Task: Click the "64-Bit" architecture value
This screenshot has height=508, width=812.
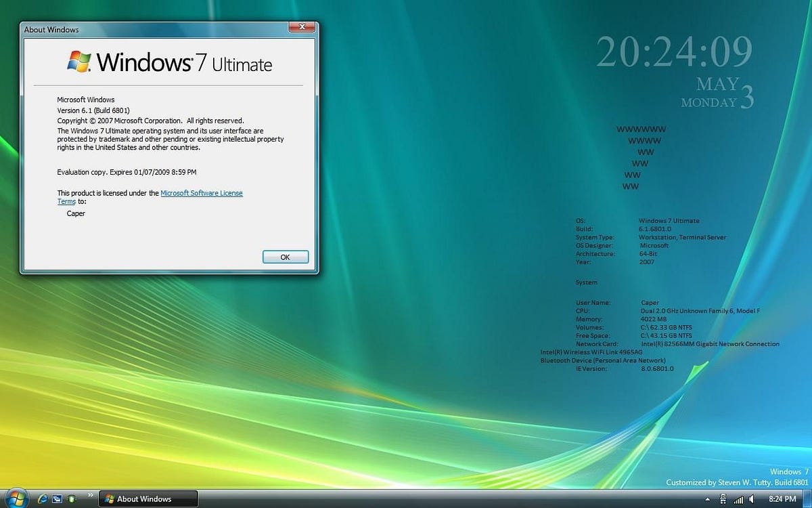Action: click(649, 253)
